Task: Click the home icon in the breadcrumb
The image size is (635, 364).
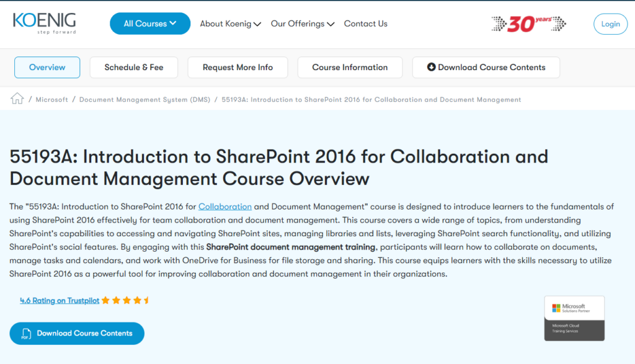Action: coord(17,99)
